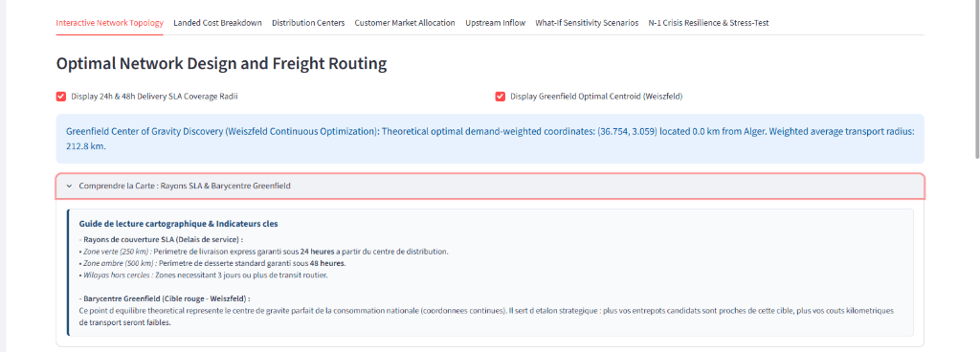Open What-If Sensitivity Scenarios tab
Screen dimensions: 980x352
tap(587, 23)
